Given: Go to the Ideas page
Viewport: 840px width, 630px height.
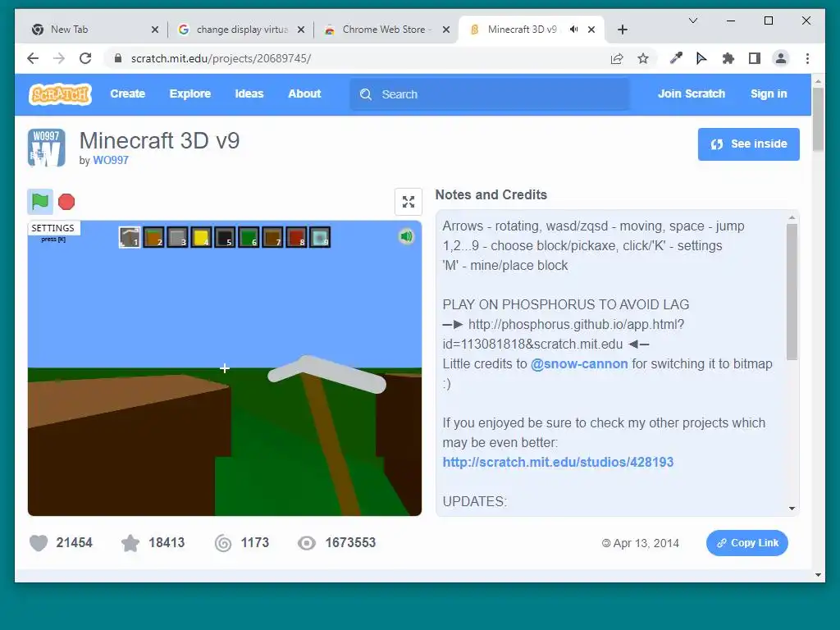Looking at the screenshot, I should 249,94.
